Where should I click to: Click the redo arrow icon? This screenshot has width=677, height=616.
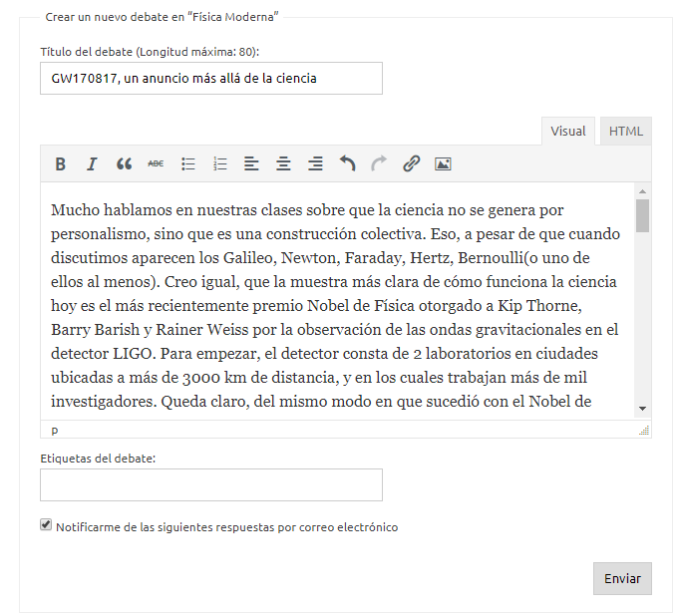coord(379,164)
